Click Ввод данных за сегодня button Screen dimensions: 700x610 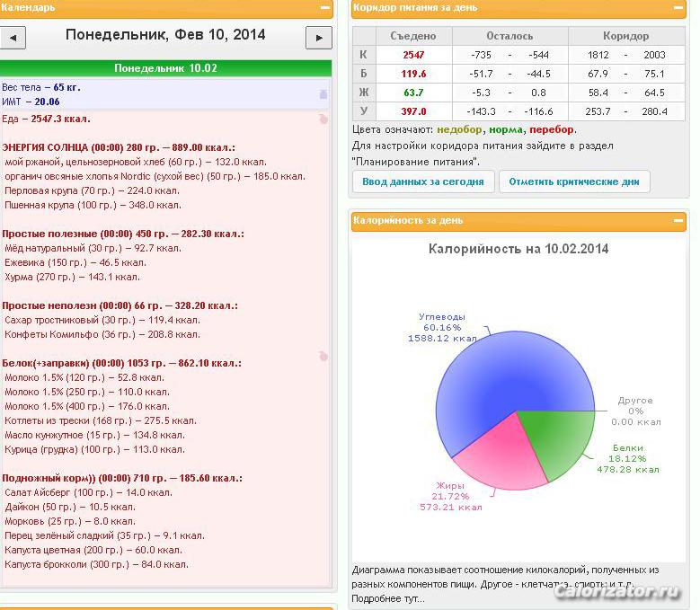coord(422,181)
